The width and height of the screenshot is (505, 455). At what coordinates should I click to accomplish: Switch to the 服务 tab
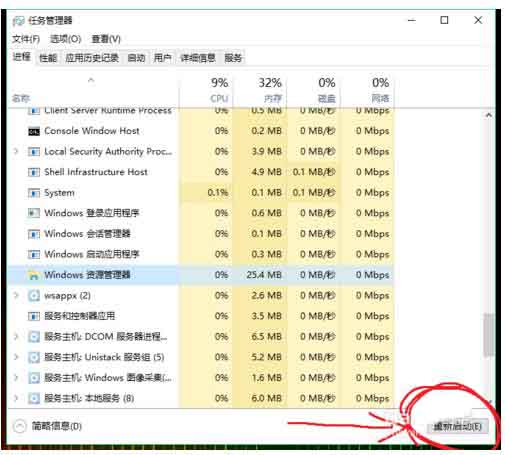[x=233, y=58]
